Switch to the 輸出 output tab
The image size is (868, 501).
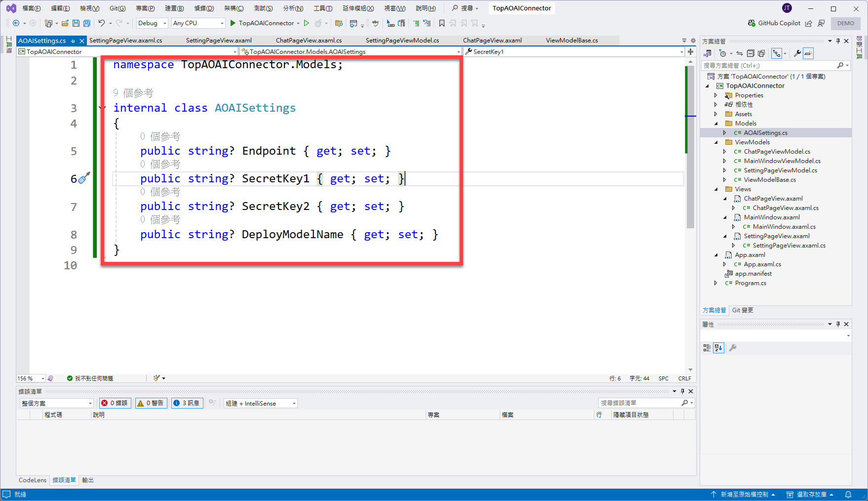88,480
